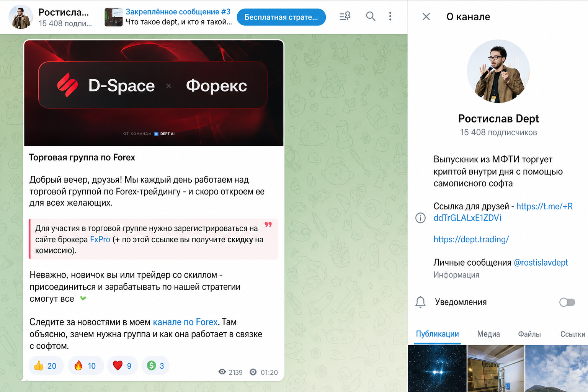Click the red quote icon in the quote block

[x=268, y=224]
